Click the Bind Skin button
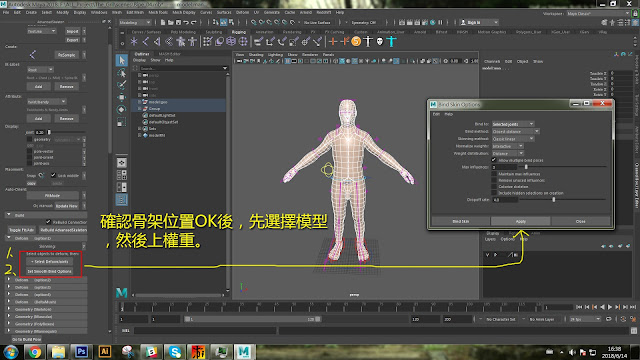Image resolution: width=640 pixels, height=360 pixels. point(461,221)
